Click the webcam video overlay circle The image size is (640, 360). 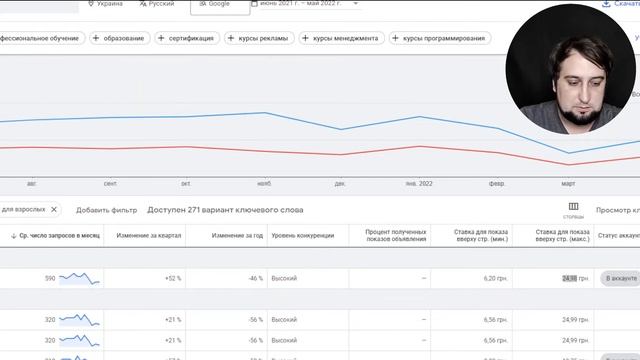click(570, 69)
